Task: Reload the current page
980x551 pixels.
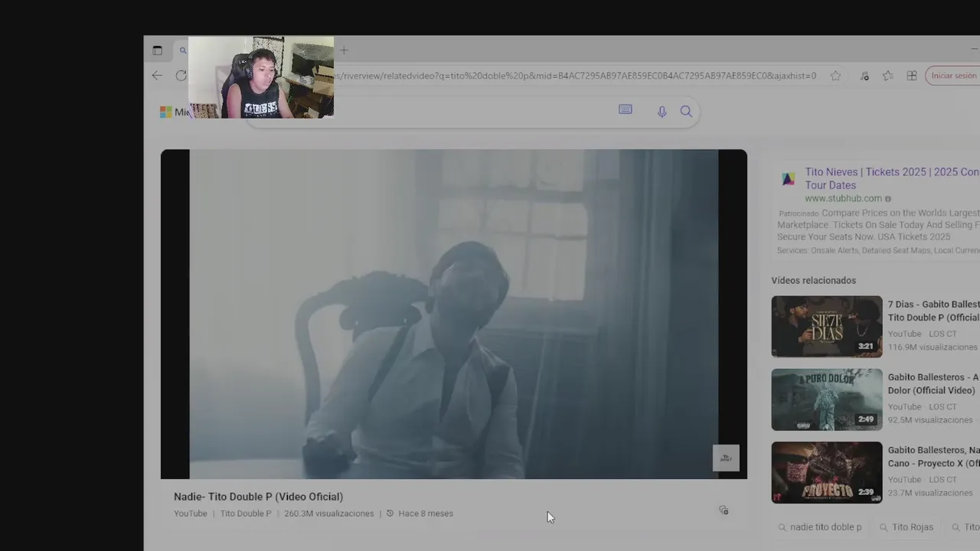Action: click(x=181, y=75)
